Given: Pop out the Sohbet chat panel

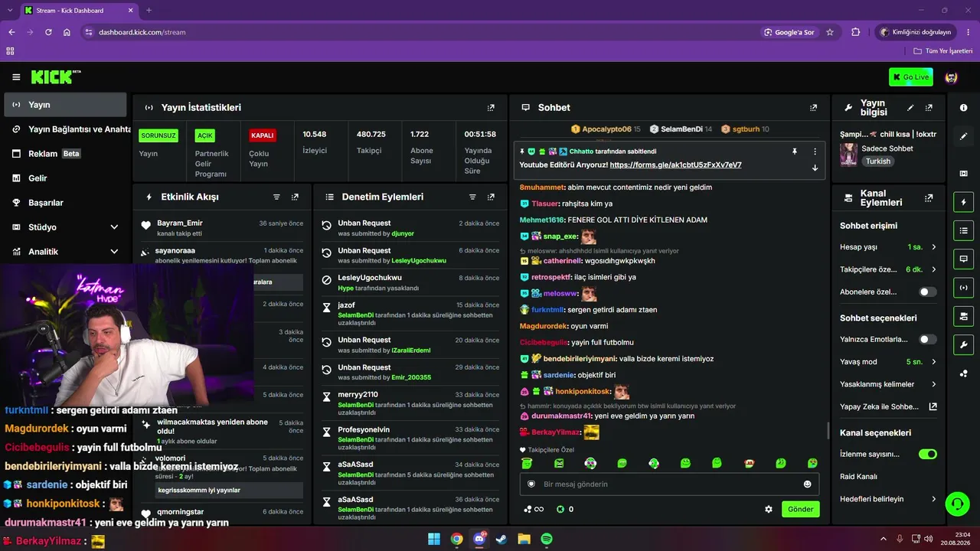Looking at the screenshot, I should click(x=813, y=108).
